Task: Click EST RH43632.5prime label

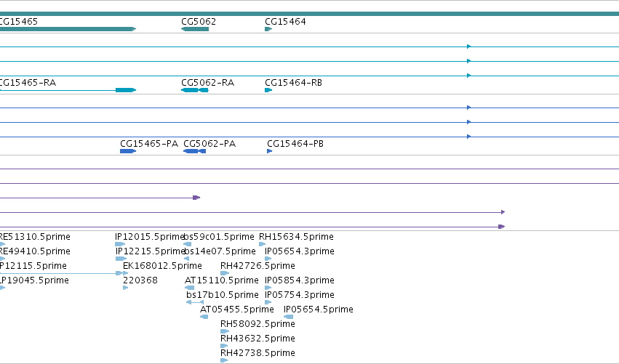Action: coord(257,339)
